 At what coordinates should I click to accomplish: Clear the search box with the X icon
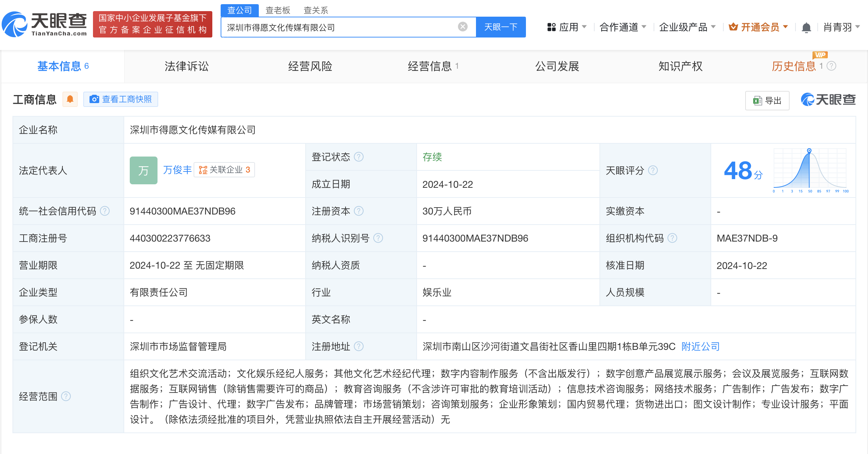click(463, 27)
